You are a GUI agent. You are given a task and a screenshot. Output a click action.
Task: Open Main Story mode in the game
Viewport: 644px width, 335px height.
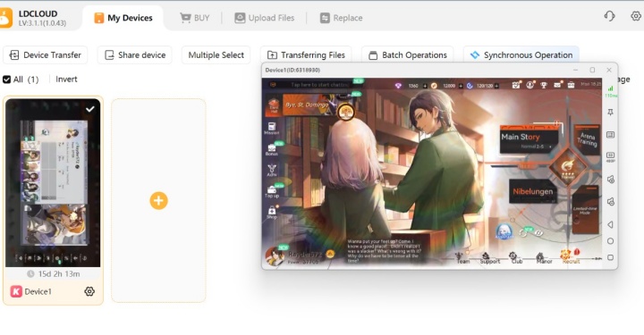click(x=529, y=139)
